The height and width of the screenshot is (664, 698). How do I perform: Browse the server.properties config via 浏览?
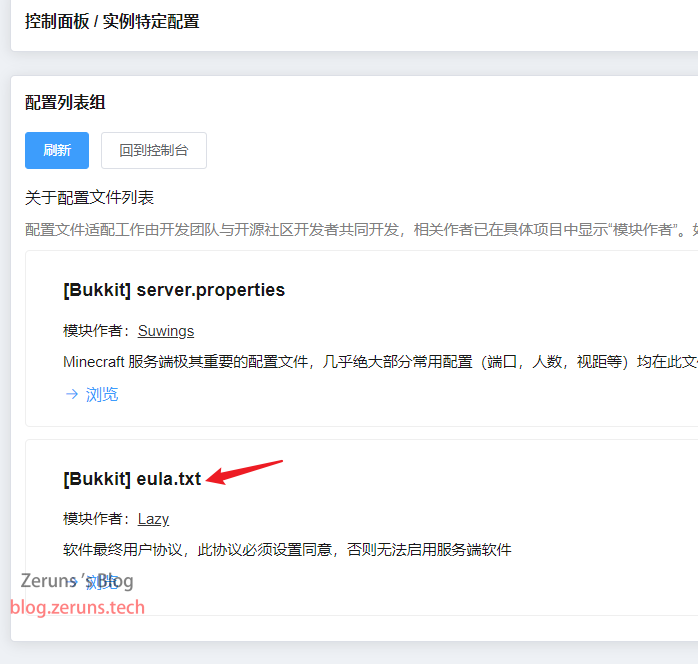point(101,394)
